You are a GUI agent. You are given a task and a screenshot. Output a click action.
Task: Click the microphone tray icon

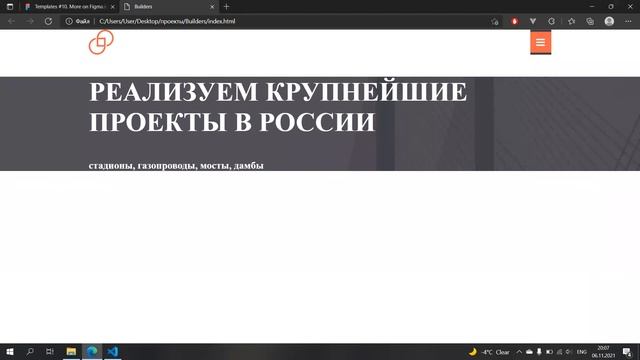coord(539,352)
